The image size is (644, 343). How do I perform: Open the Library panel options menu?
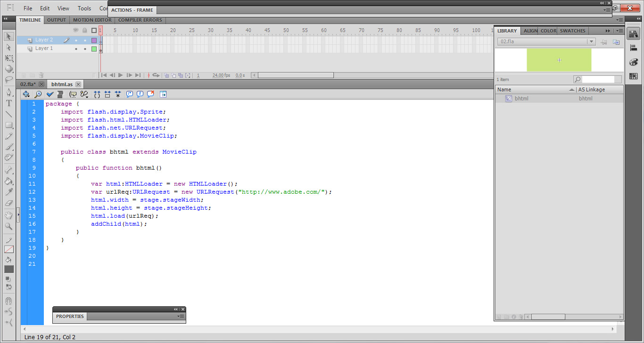619,31
